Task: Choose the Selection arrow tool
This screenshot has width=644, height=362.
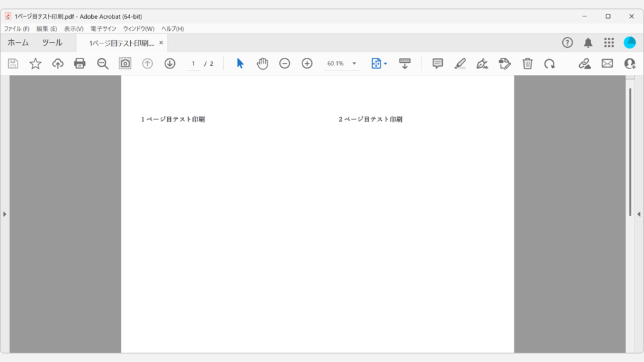Action: pyautogui.click(x=240, y=63)
